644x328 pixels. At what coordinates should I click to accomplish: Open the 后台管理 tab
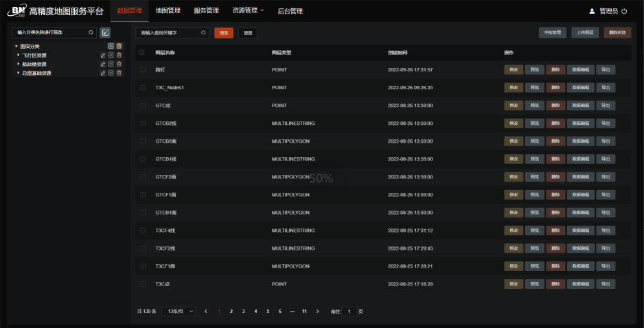click(290, 11)
